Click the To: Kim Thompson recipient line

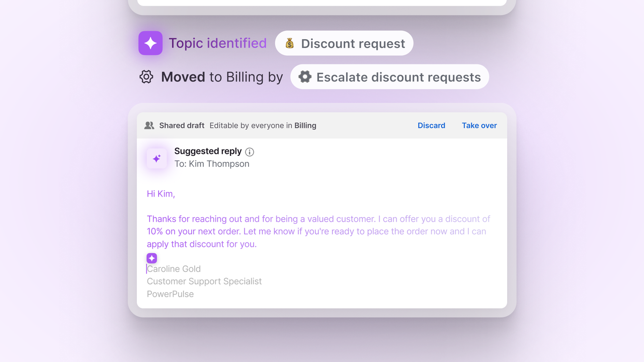pyautogui.click(x=212, y=164)
